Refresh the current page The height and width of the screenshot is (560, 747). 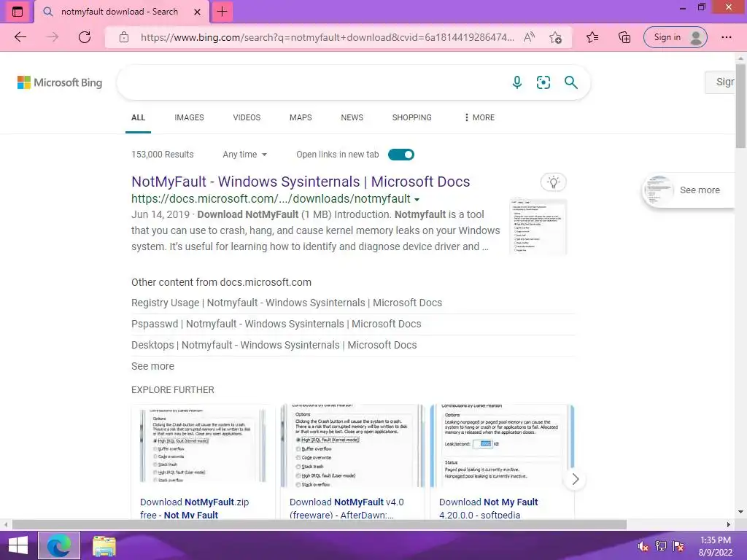pos(85,37)
